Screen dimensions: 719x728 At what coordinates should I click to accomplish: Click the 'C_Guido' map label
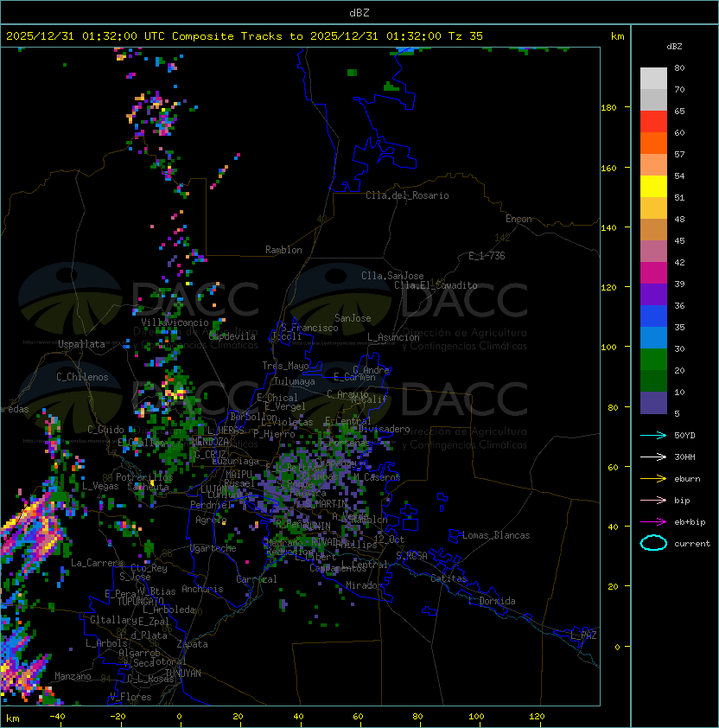(x=105, y=430)
